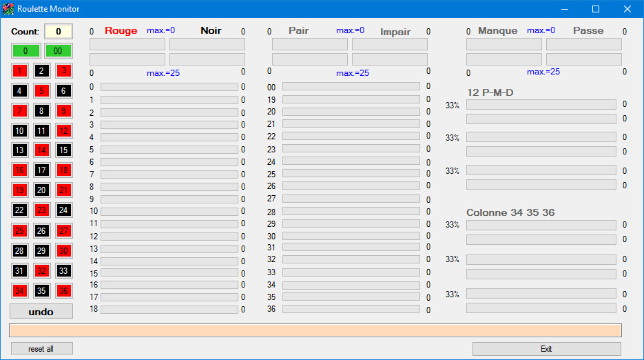
Task: Select black number 20 button
Action: [41, 190]
